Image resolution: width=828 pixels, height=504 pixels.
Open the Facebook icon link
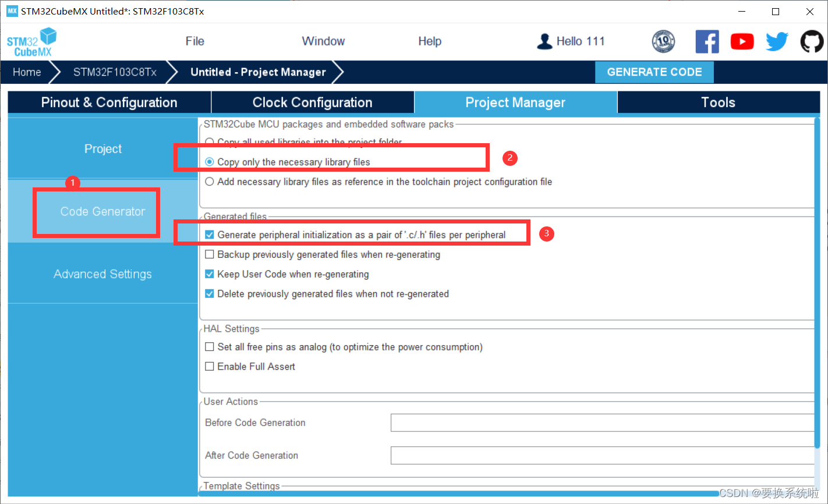click(707, 42)
